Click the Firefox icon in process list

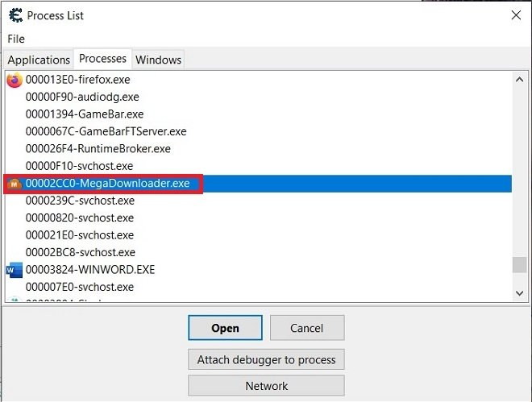click(x=15, y=80)
